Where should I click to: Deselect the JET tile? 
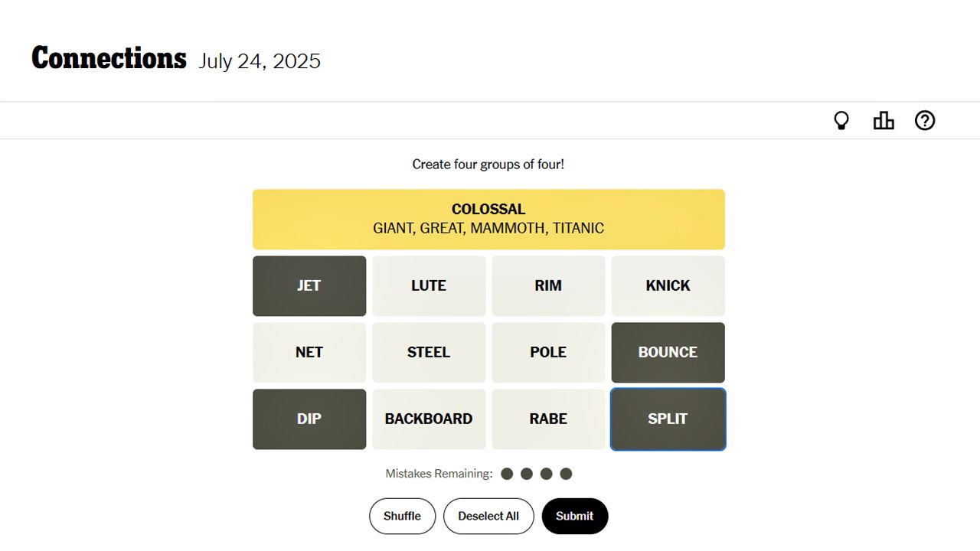click(309, 285)
